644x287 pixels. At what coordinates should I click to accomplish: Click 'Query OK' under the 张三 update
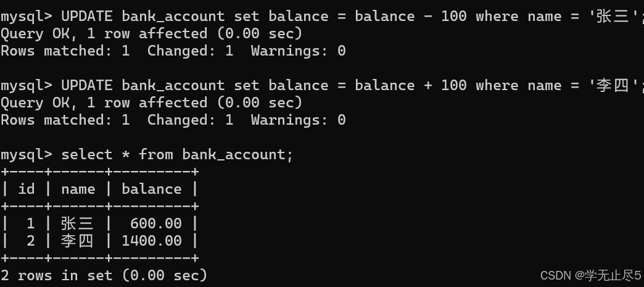[35, 33]
